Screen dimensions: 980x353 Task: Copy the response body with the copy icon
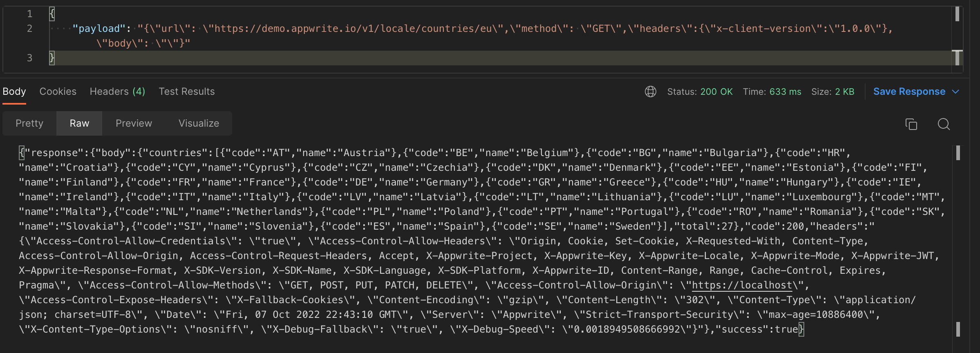911,124
